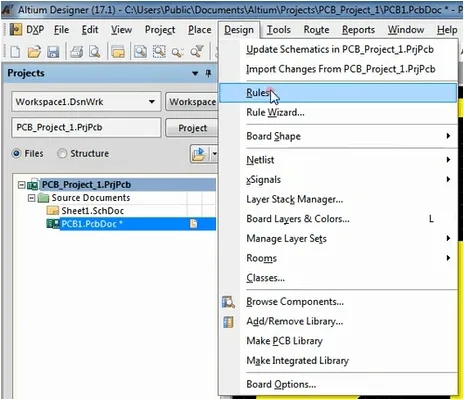Click the Open folder toolbar icon

point(34,52)
